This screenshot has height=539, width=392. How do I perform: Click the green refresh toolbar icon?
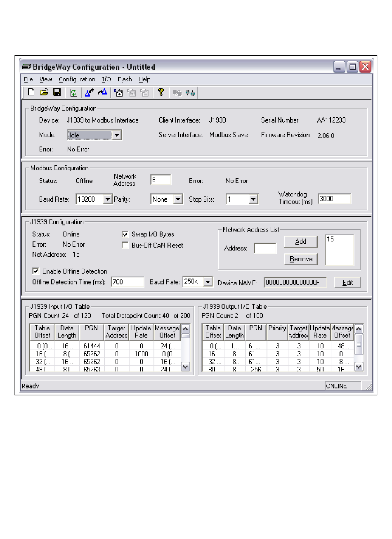tap(73, 92)
